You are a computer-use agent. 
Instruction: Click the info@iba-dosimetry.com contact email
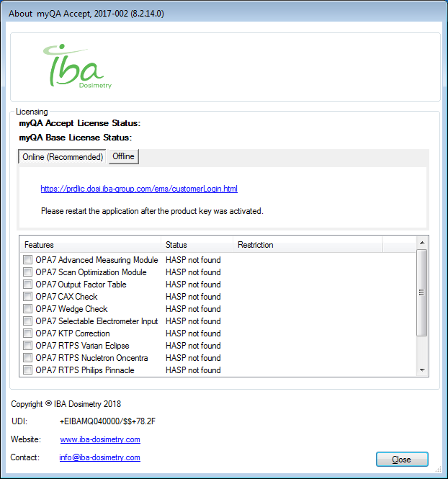99,457
